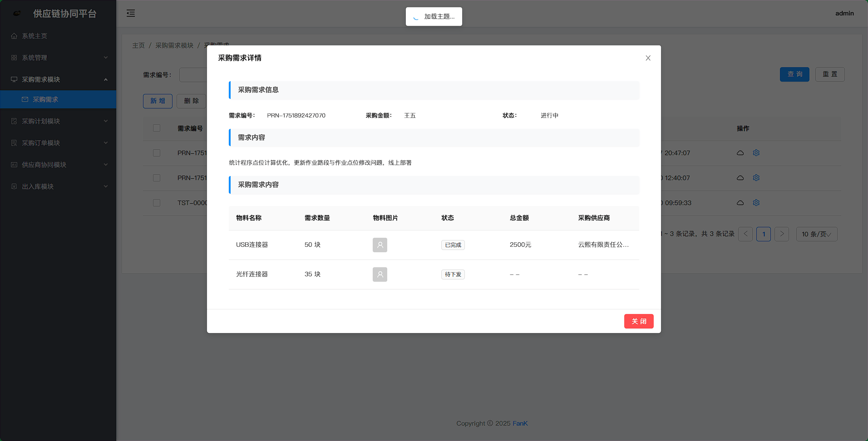Close dialog using the X icon
The image size is (868, 441).
pyautogui.click(x=648, y=58)
